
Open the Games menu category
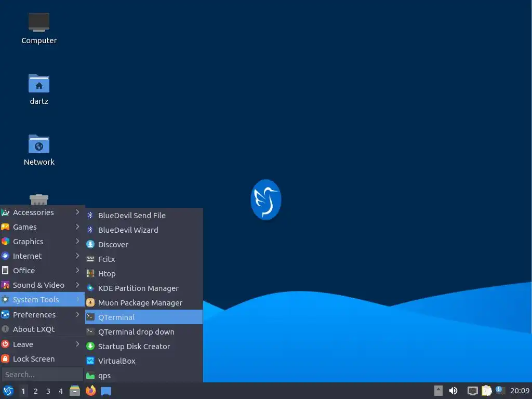42,227
